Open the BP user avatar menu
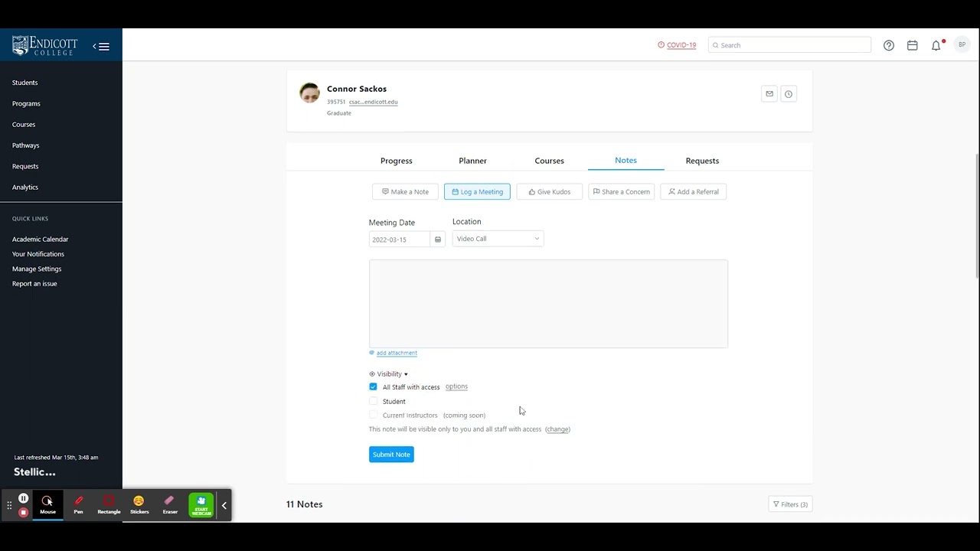This screenshot has width=980, height=551. (x=962, y=45)
